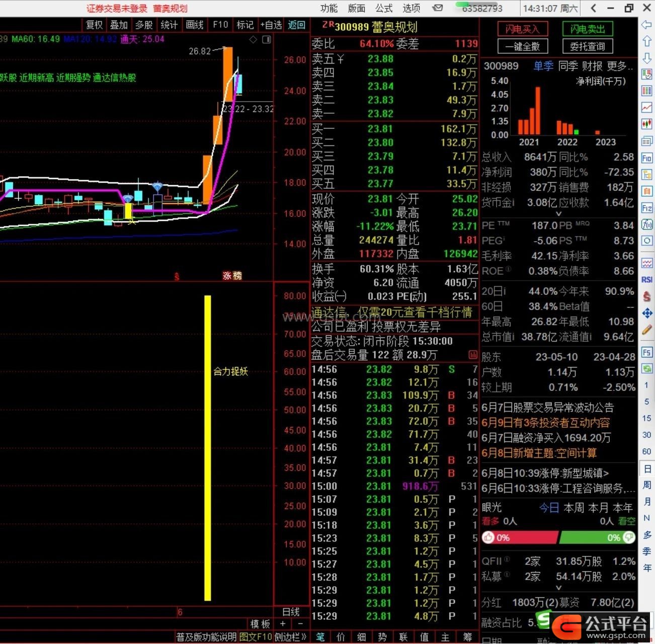Open 普及版功能说明 link
The height and width of the screenshot is (644, 655).
(206, 637)
